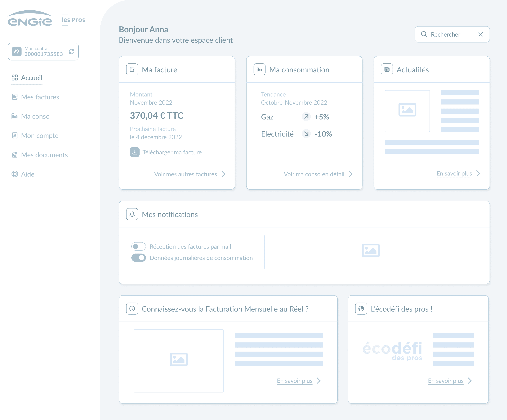Click En savoir plus under Actualités
The height and width of the screenshot is (420, 507).
454,174
